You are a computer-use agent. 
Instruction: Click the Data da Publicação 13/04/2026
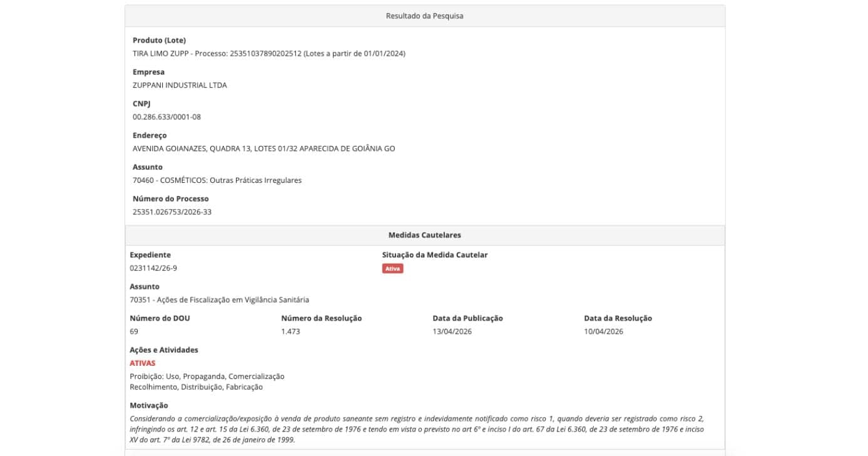click(452, 331)
